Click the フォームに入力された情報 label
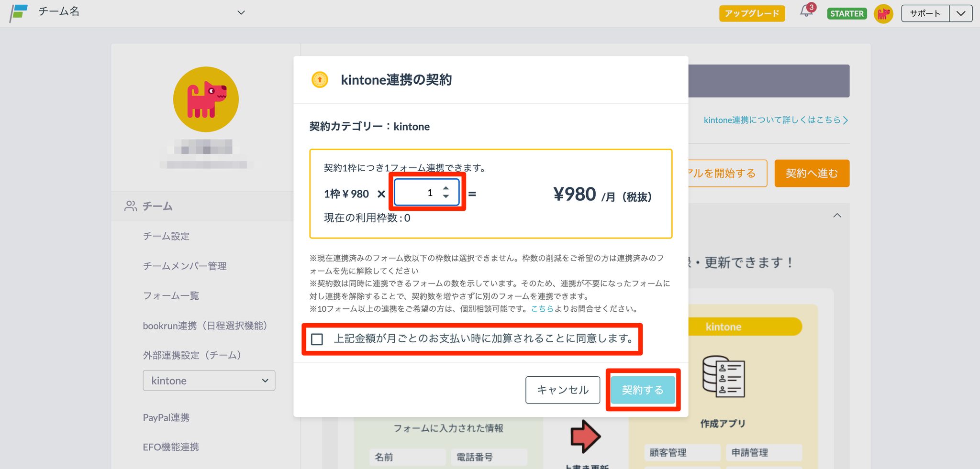 coord(448,428)
